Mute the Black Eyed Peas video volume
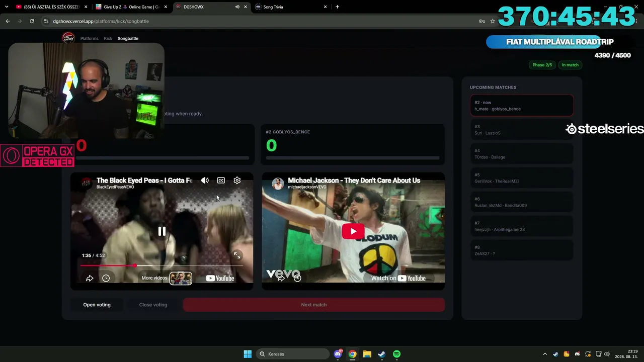 click(x=205, y=180)
